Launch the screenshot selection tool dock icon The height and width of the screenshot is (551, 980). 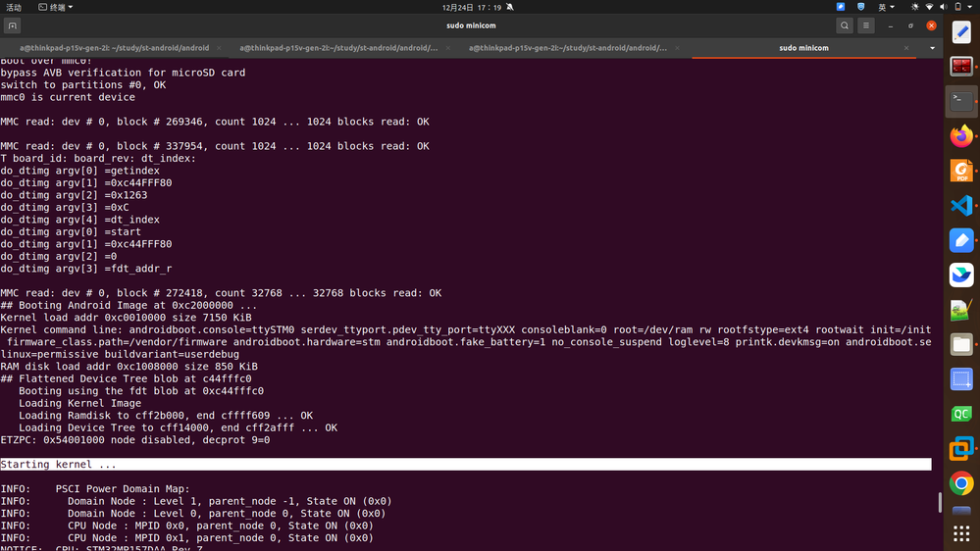click(x=961, y=379)
